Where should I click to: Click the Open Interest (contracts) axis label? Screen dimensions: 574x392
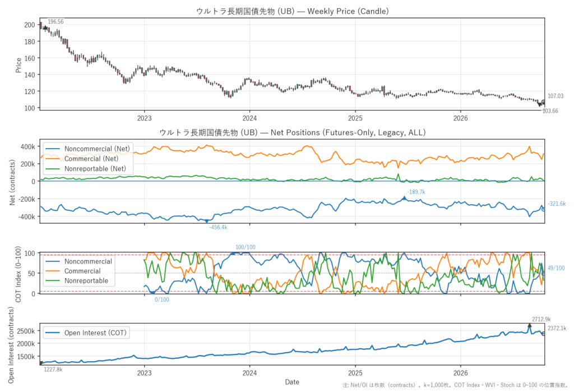point(11,345)
